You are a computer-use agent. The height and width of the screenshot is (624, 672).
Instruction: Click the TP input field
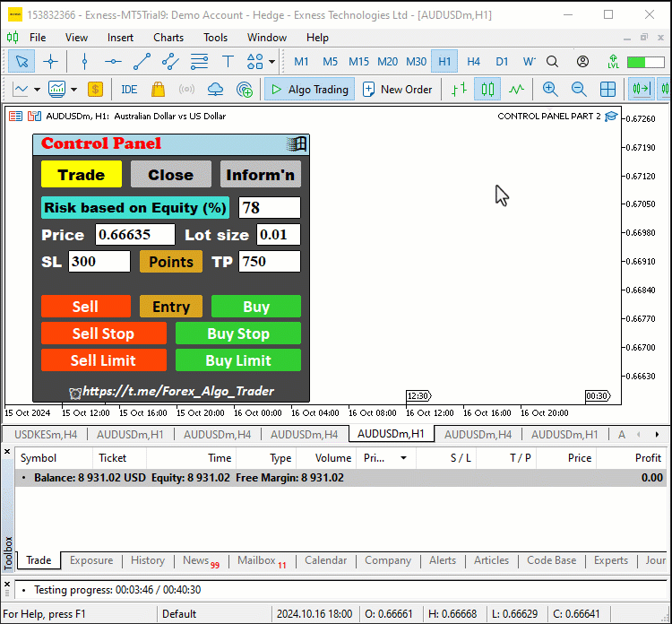tap(270, 261)
